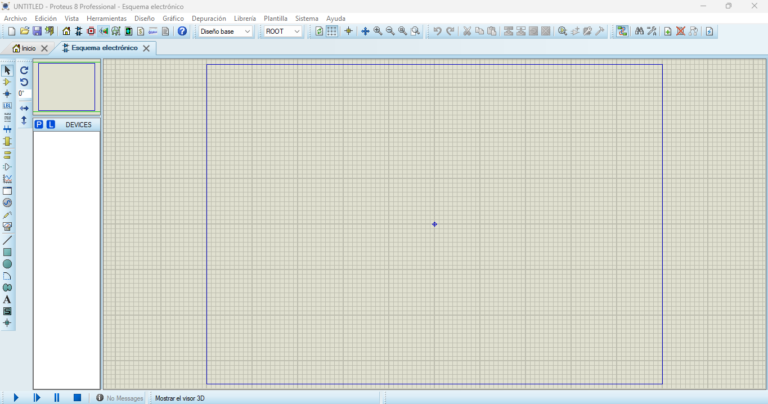The image size is (768, 404).
Task: Save the project with the floppy icon
Action: pos(37,31)
